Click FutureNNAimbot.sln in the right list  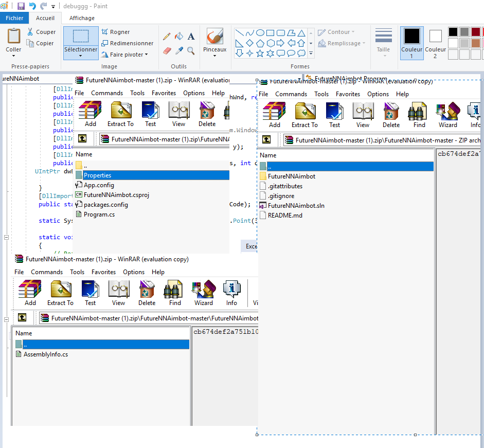coord(296,206)
